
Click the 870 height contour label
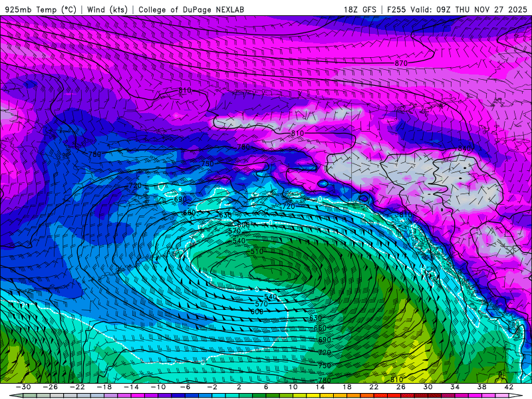click(401, 63)
